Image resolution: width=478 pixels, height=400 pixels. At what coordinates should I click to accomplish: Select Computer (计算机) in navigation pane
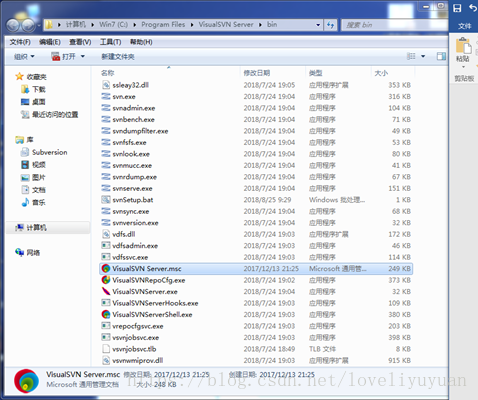coord(48,228)
